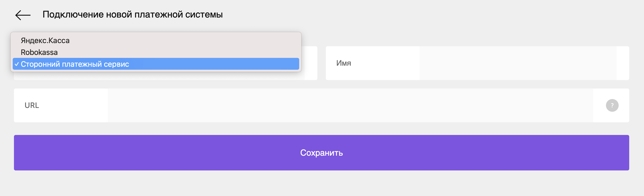Click the Подключение новой платежной системы heading
The image size is (644, 196).
132,15
